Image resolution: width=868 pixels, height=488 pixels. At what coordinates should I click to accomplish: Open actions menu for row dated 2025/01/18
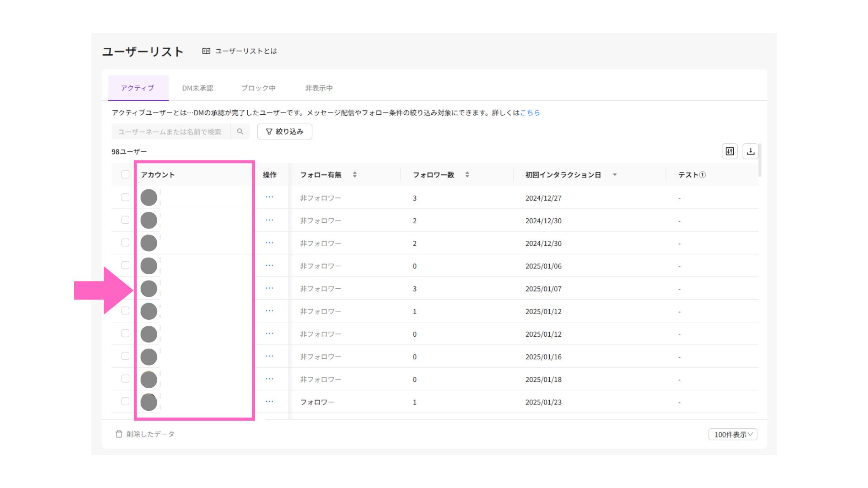point(269,379)
